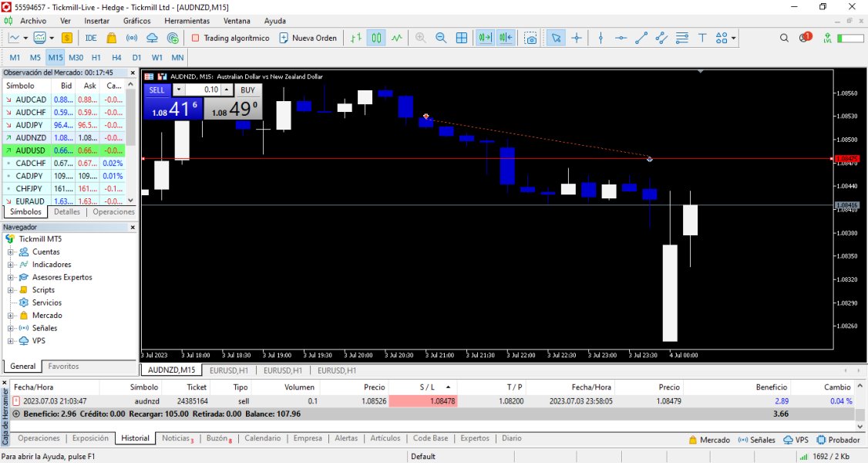Click the zoom out magnifier icon
Viewport: 868px width, 463px height.
(x=441, y=38)
